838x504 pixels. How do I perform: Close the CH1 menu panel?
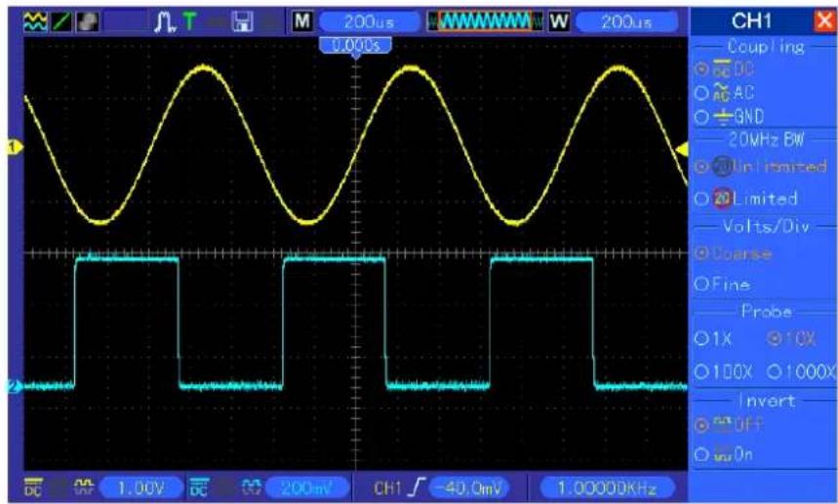[825, 21]
